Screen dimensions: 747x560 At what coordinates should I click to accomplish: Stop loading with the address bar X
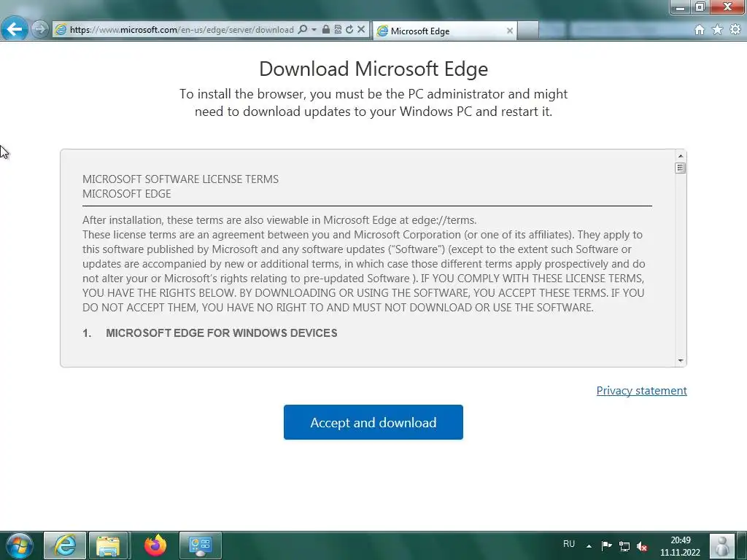[361, 29]
